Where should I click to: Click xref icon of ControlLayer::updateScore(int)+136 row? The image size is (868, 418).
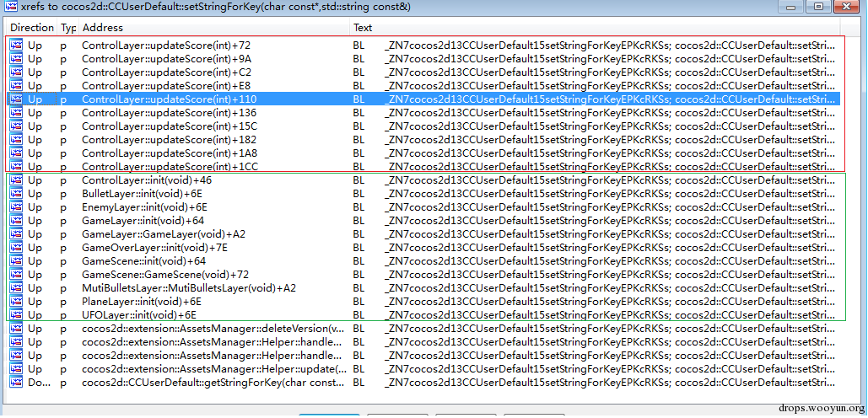coord(15,112)
